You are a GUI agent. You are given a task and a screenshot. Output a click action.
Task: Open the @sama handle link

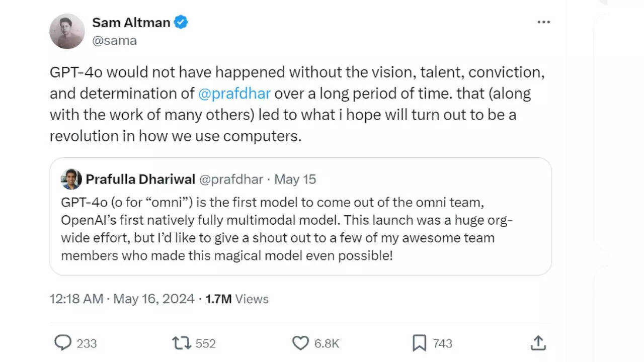pyautogui.click(x=114, y=41)
